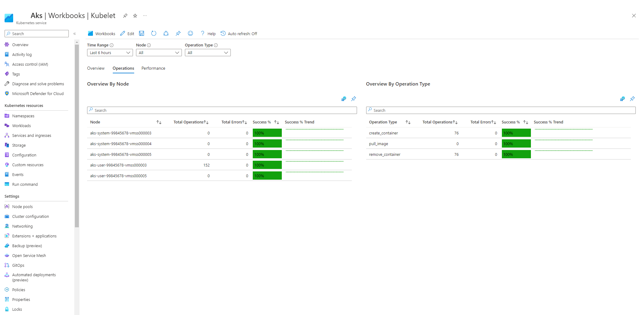Viewport: 644px width, 315px height.
Task: Favorite the workbook with star icon
Action: click(135, 16)
